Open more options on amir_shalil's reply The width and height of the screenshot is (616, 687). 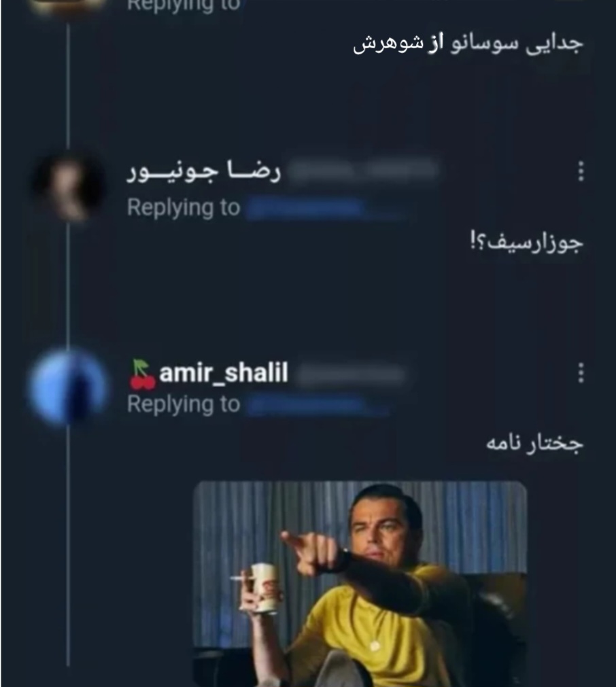coord(581,373)
